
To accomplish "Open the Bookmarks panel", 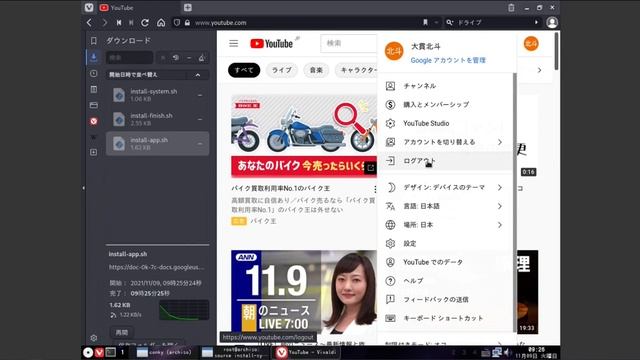I will 93,40.
